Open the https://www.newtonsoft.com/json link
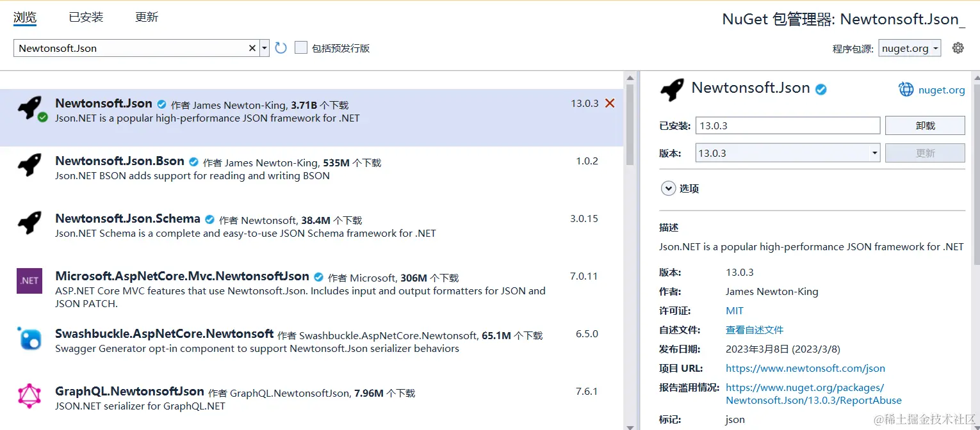980x430 pixels. 805,368
